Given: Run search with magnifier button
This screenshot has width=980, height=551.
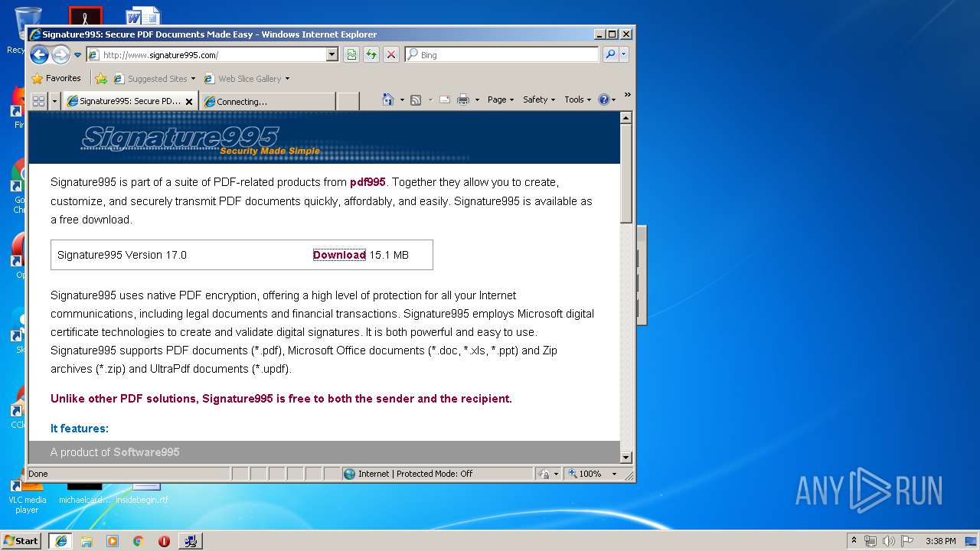Looking at the screenshot, I should click(x=610, y=54).
